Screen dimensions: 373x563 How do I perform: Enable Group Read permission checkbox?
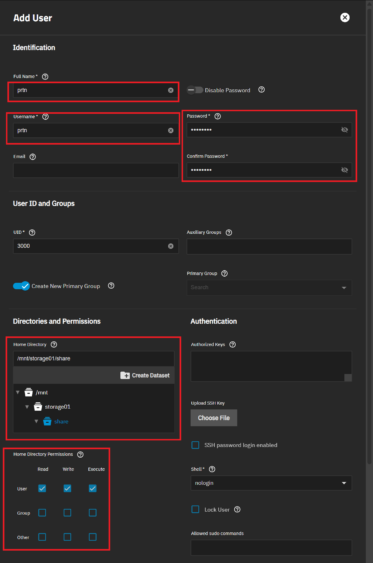pyautogui.click(x=42, y=512)
